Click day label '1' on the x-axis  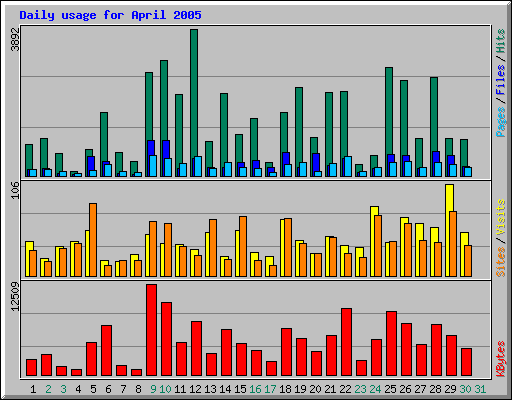coord(33,389)
